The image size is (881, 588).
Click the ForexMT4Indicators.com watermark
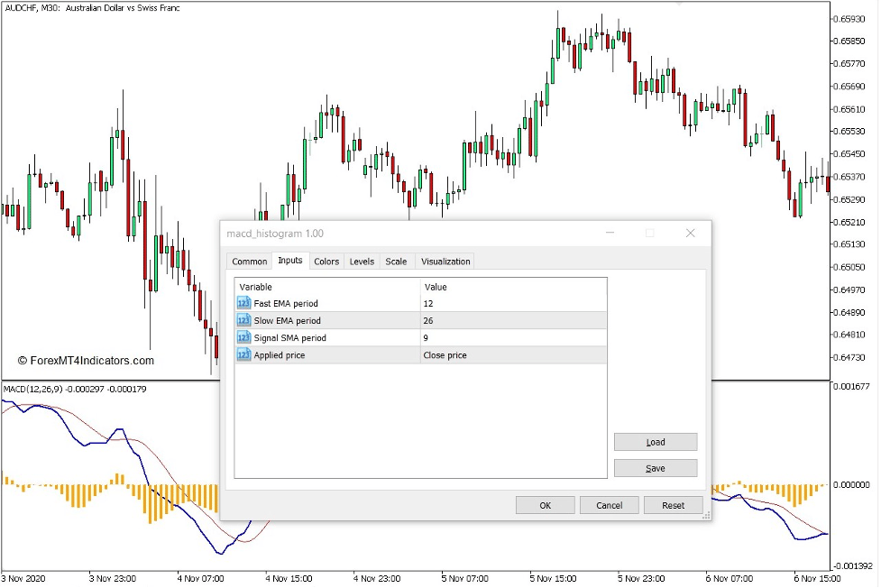(x=87, y=360)
